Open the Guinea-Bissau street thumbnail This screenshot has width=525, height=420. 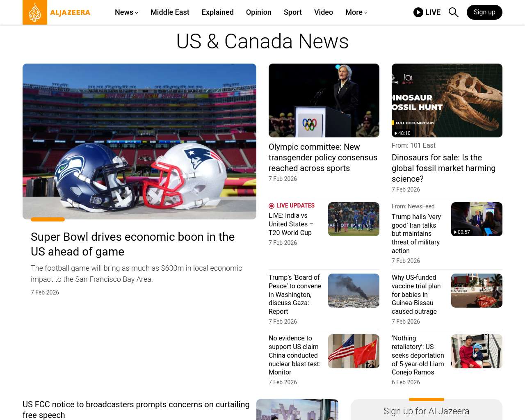[477, 290]
